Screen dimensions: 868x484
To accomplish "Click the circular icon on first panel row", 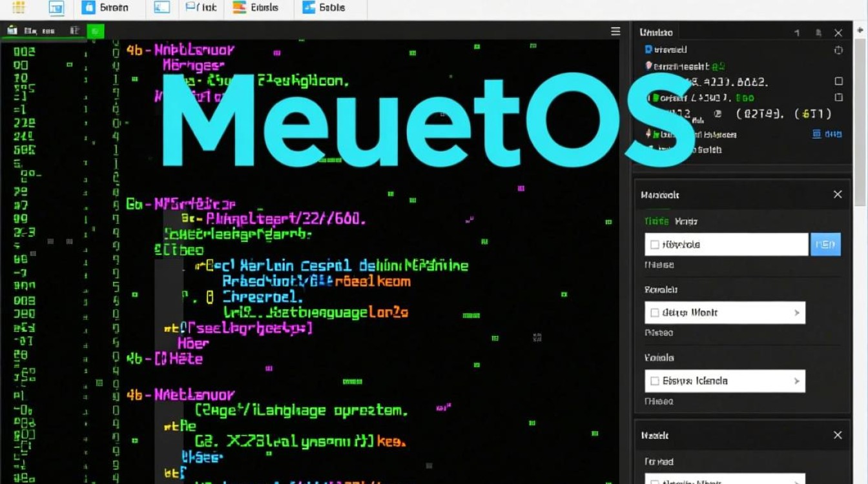I will tap(838, 50).
